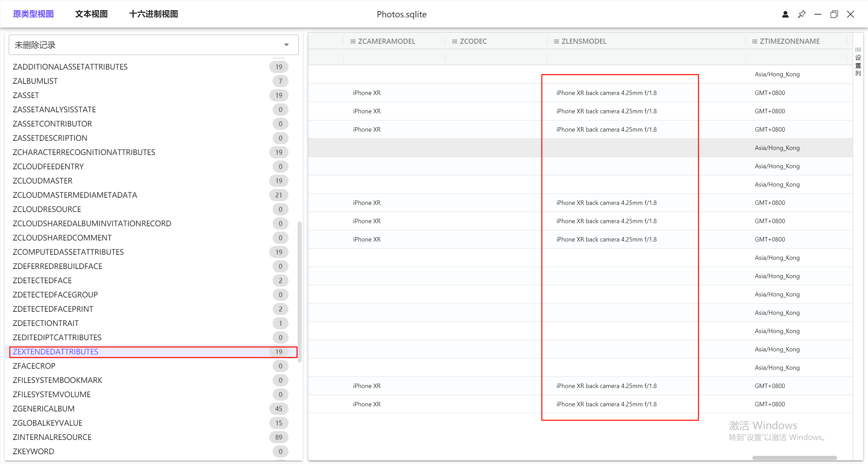The image size is (868, 464).
Task: Click the user account icon
Action: [x=785, y=14]
